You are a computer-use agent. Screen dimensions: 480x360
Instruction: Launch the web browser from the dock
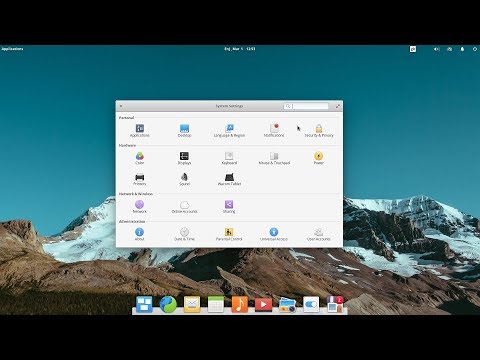(x=168, y=304)
